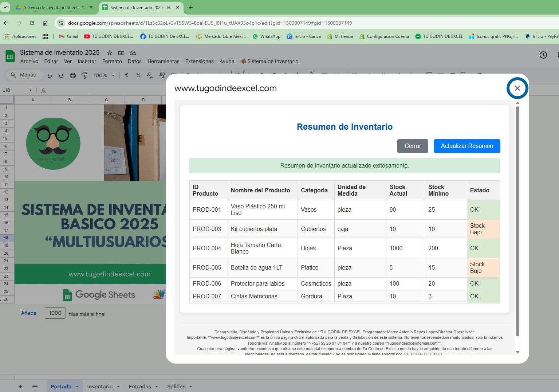Open Google Sheets home logo icon
Viewport: 559px width, 392px height.
(10, 56)
